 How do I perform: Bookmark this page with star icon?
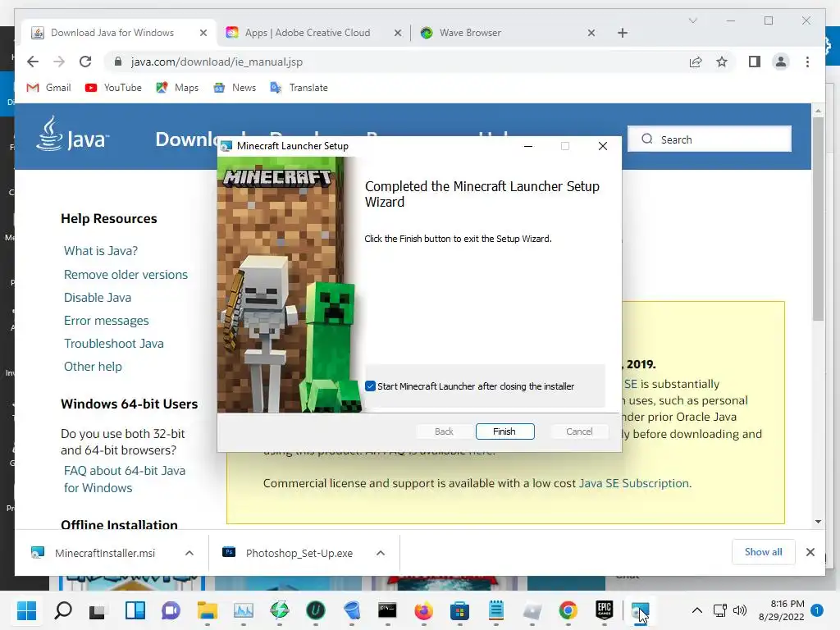(x=722, y=62)
